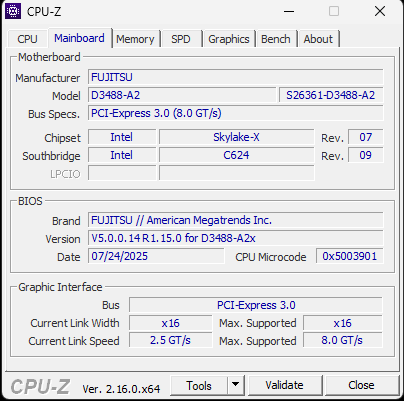Click the Southbridge vendor Intel field
Screen dimensions: 404x401
pyautogui.click(x=122, y=155)
